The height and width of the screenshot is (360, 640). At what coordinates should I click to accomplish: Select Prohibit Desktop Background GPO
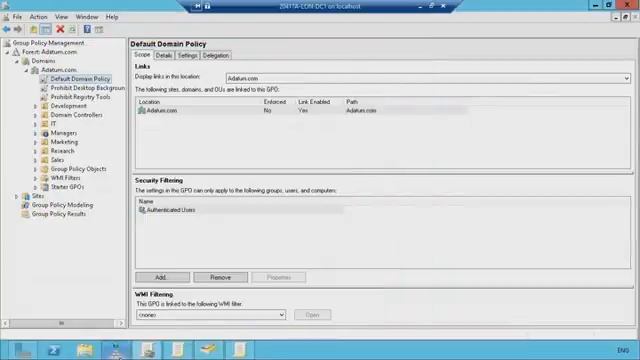click(88, 88)
